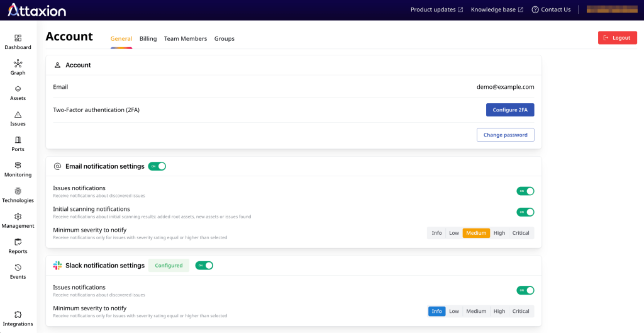Select Medium email severity option

pyautogui.click(x=476, y=233)
